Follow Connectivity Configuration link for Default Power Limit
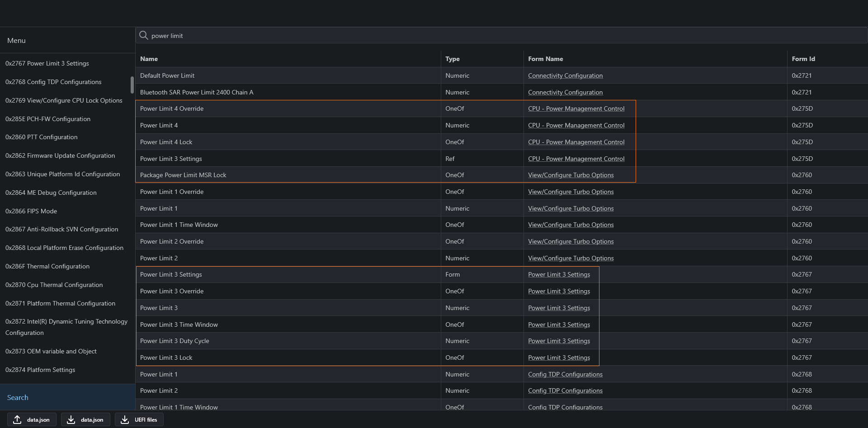Viewport: 868px width, 428px height. coord(565,75)
